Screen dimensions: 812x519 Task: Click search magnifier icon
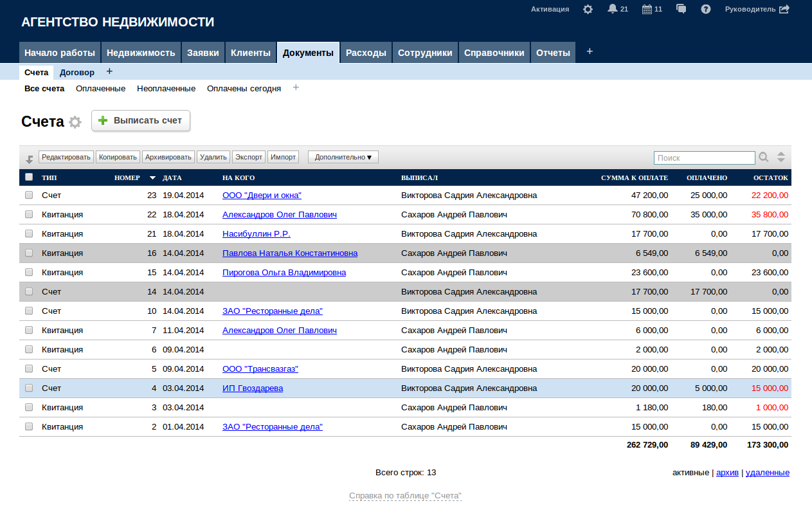[763, 157]
